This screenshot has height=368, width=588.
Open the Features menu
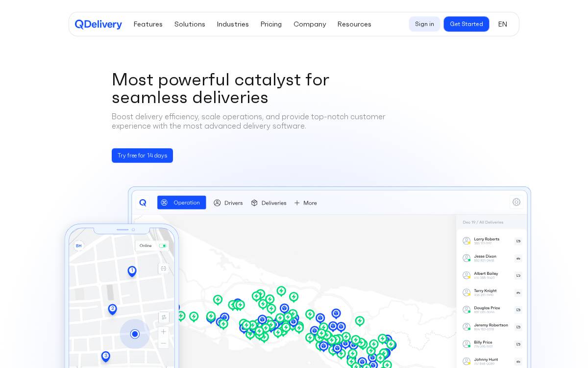148,24
